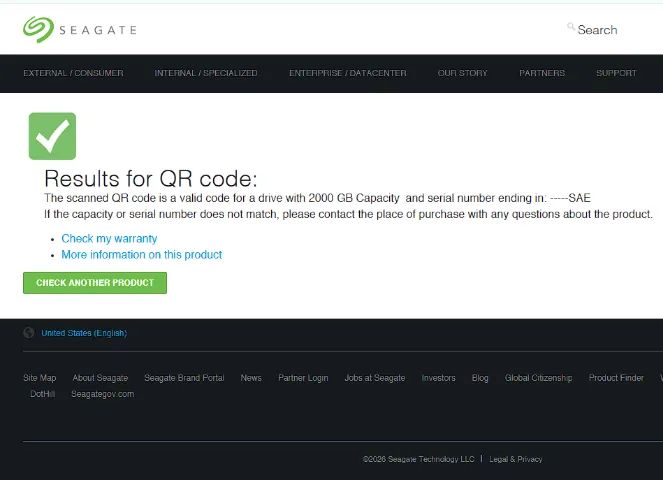The height and width of the screenshot is (480, 663).
Task: Click Check Another Product button
Action: click(x=95, y=283)
